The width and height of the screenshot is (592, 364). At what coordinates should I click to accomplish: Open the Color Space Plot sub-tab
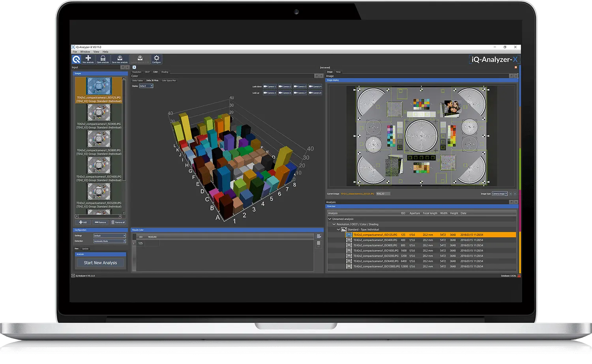tap(169, 80)
